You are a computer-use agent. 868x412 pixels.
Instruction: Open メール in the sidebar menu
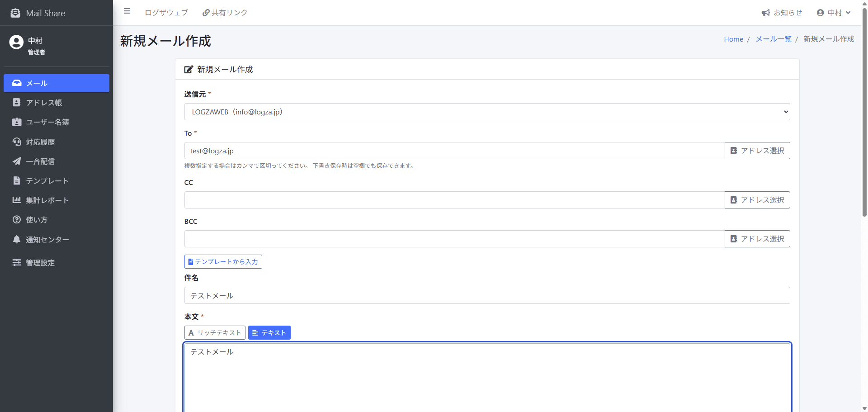57,83
